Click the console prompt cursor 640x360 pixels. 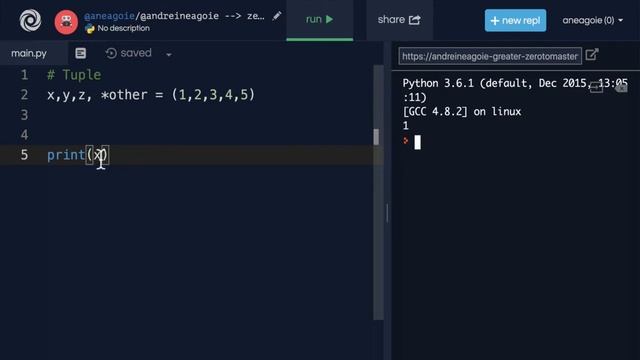click(417, 142)
